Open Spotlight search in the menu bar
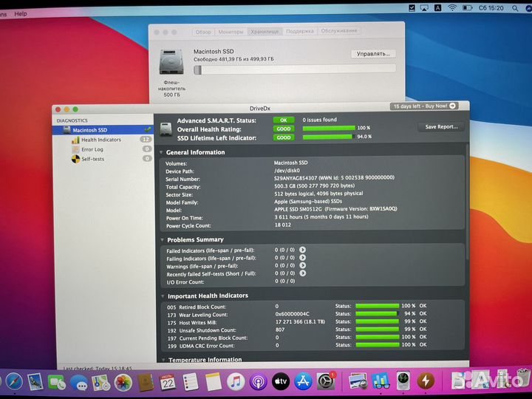 [515, 8]
